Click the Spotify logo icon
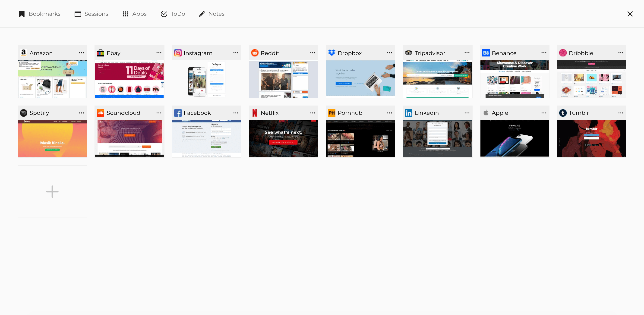Image resolution: width=644 pixels, height=315 pixels. (x=23, y=113)
